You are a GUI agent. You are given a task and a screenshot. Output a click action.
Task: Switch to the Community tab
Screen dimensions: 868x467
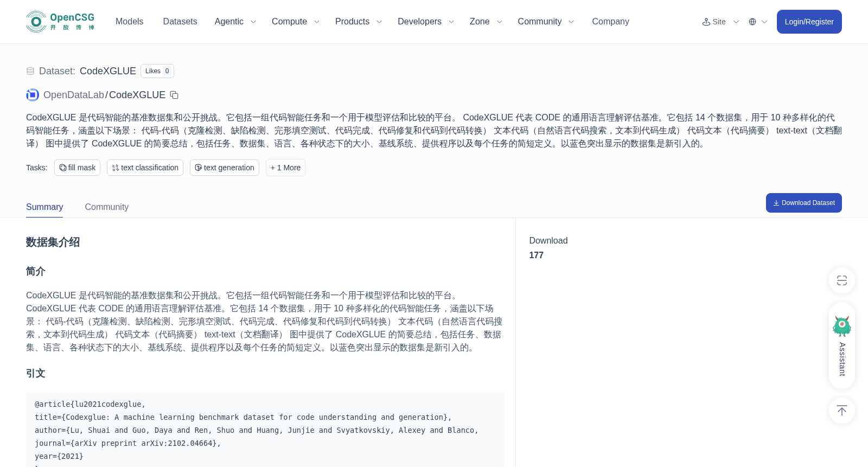pyautogui.click(x=107, y=207)
